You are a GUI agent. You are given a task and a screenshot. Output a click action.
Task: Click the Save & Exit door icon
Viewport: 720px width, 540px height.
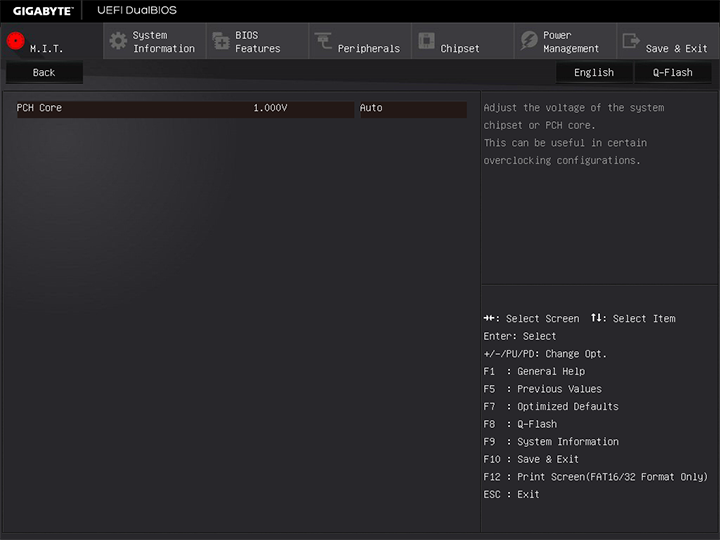(631, 41)
